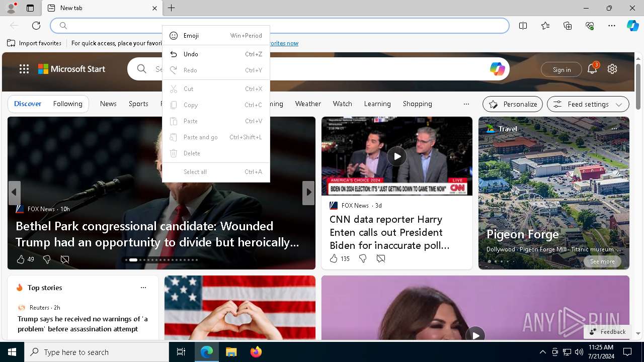This screenshot has height=362, width=644.
Task: Open the Microsoft apps grid launcher
Action: click(x=24, y=69)
